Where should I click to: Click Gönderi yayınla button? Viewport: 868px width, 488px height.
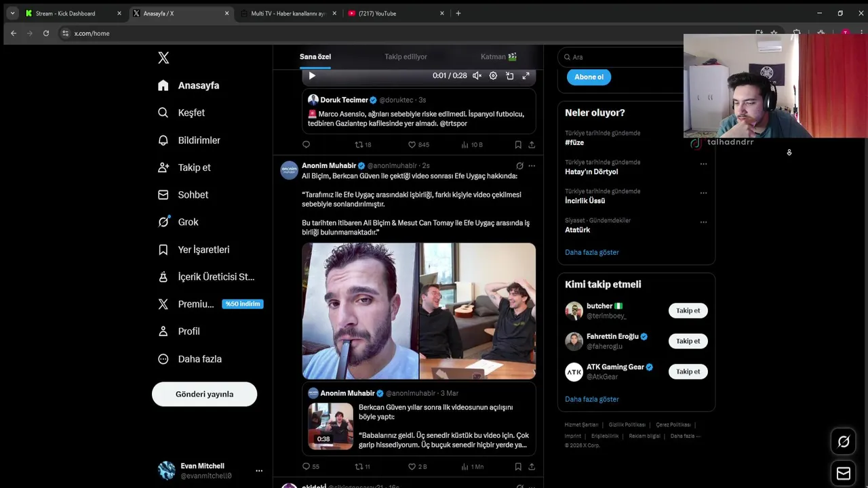pos(204,394)
